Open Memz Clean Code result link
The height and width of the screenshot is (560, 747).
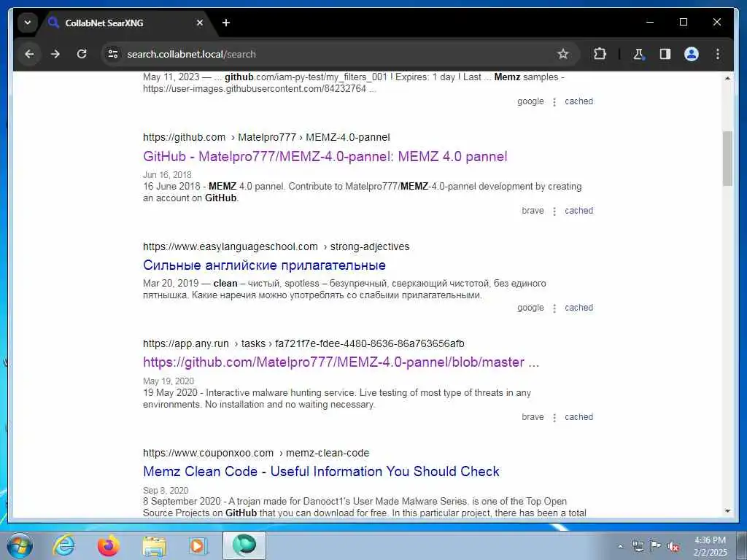point(321,472)
